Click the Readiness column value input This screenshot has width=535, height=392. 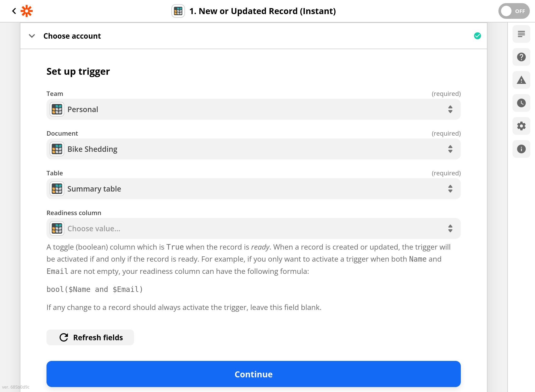pyautogui.click(x=253, y=228)
